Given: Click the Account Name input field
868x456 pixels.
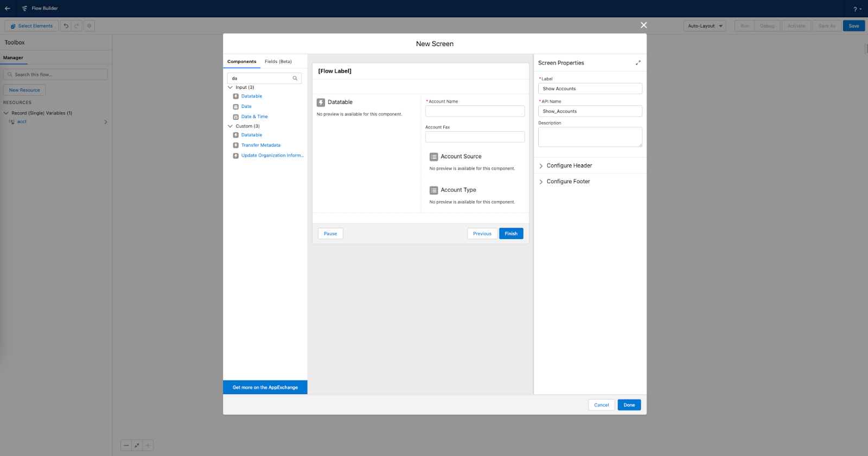Looking at the screenshot, I should point(475,111).
